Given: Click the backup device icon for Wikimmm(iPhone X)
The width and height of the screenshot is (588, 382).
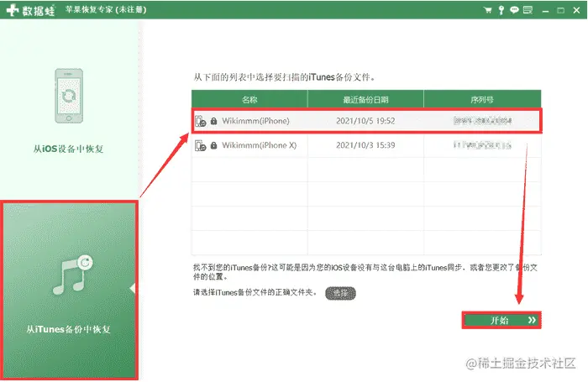Looking at the screenshot, I should (200, 145).
